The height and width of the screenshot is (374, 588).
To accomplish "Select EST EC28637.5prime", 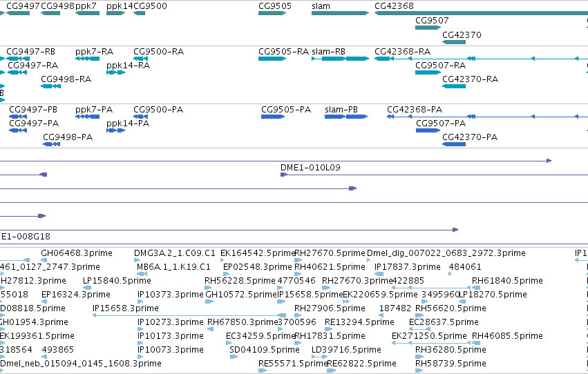I will point(419,329).
